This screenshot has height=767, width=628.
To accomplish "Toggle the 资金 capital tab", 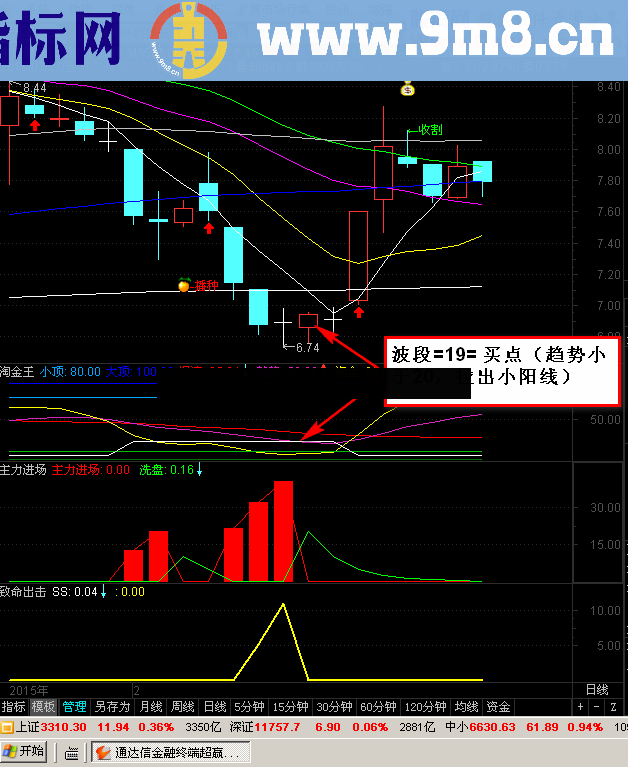I will click(x=498, y=706).
